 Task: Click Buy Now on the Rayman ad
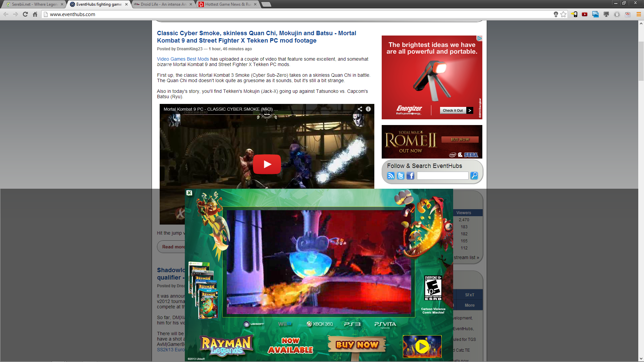point(357,345)
